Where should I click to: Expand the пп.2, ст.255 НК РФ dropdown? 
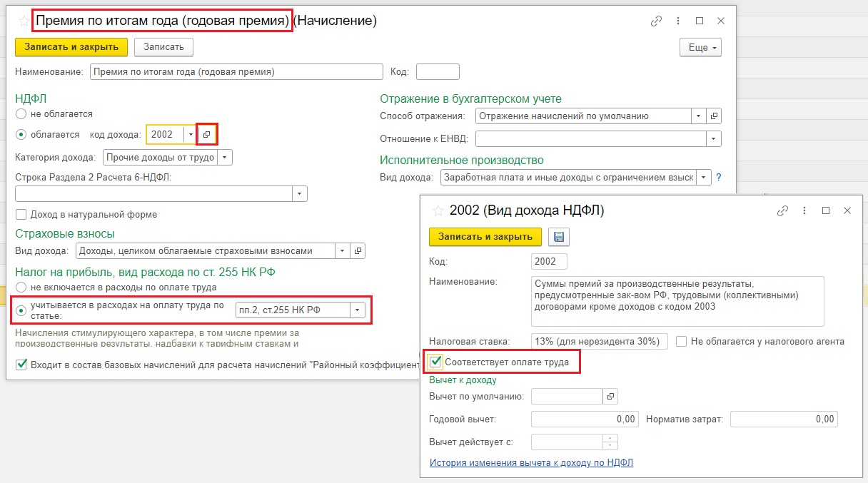tap(358, 310)
